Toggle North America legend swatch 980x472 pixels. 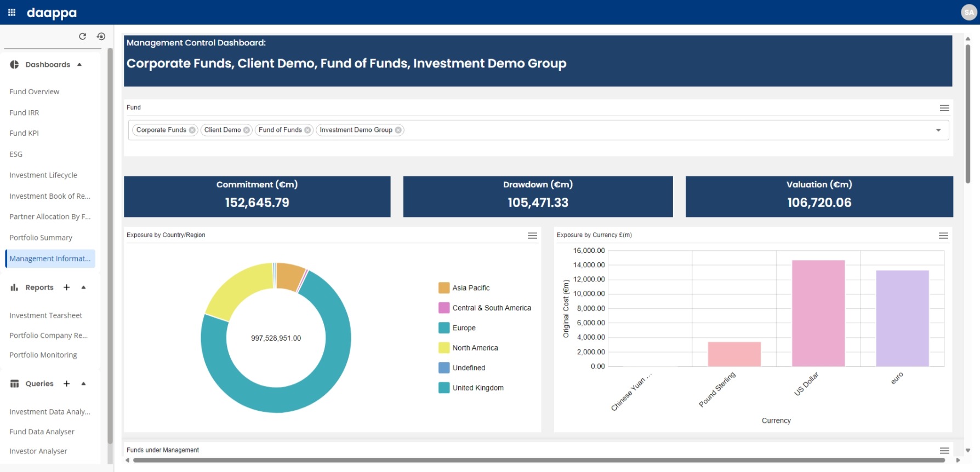pyautogui.click(x=444, y=348)
